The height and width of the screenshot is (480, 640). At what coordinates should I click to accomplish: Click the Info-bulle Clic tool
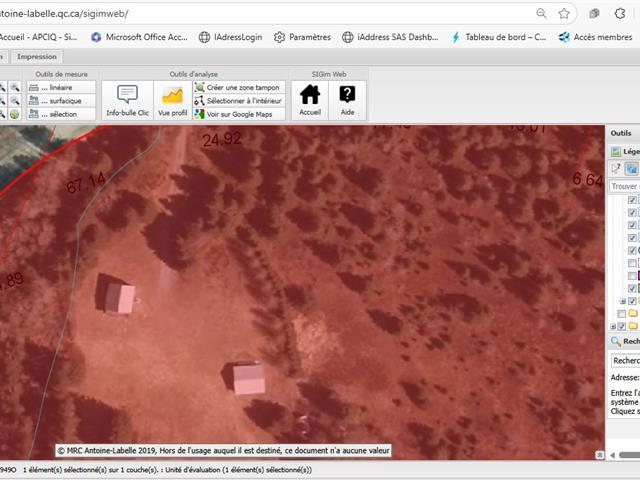[127, 100]
